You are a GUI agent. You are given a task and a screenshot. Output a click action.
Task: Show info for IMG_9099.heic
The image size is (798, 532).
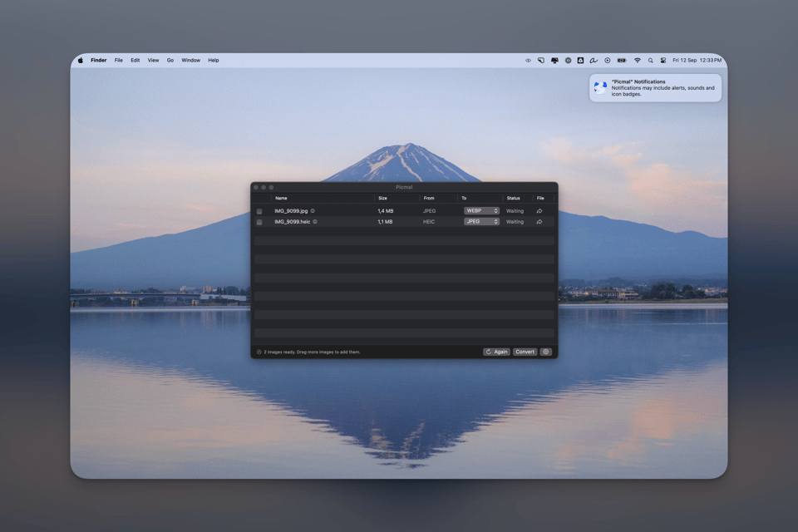click(x=315, y=222)
